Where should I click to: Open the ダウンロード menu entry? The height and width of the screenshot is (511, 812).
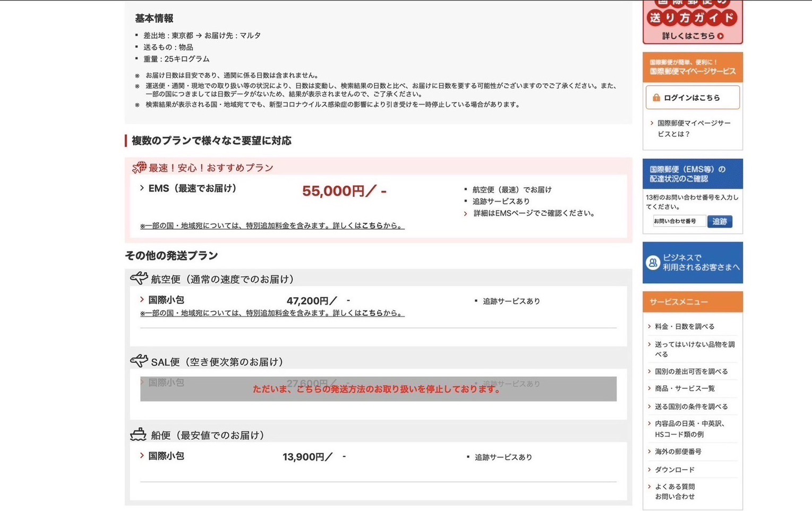[x=674, y=470]
